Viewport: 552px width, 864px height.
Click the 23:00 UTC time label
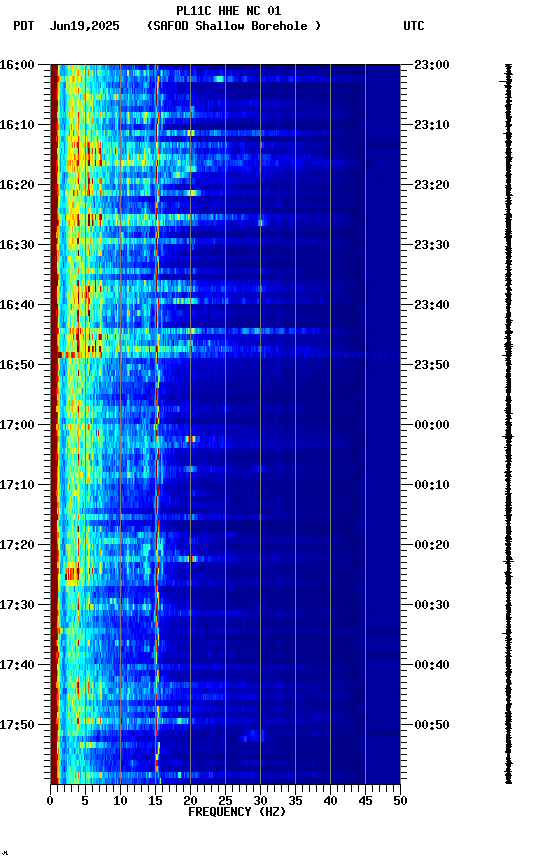(x=432, y=65)
